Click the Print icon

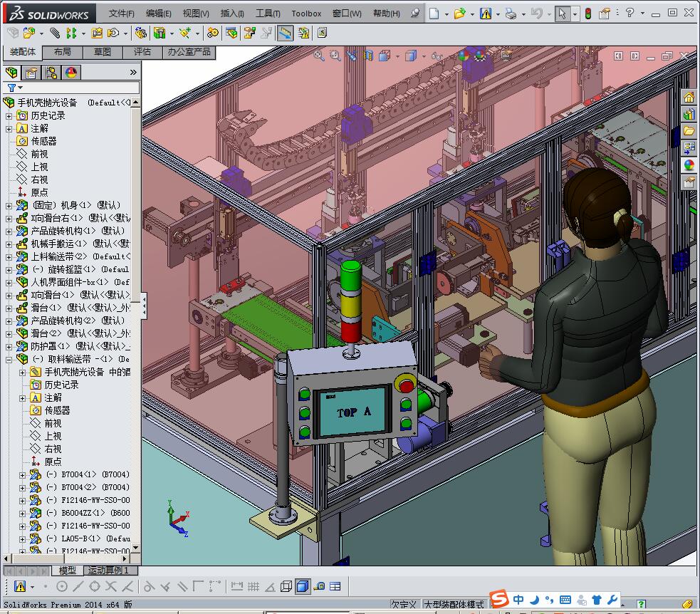pos(511,14)
